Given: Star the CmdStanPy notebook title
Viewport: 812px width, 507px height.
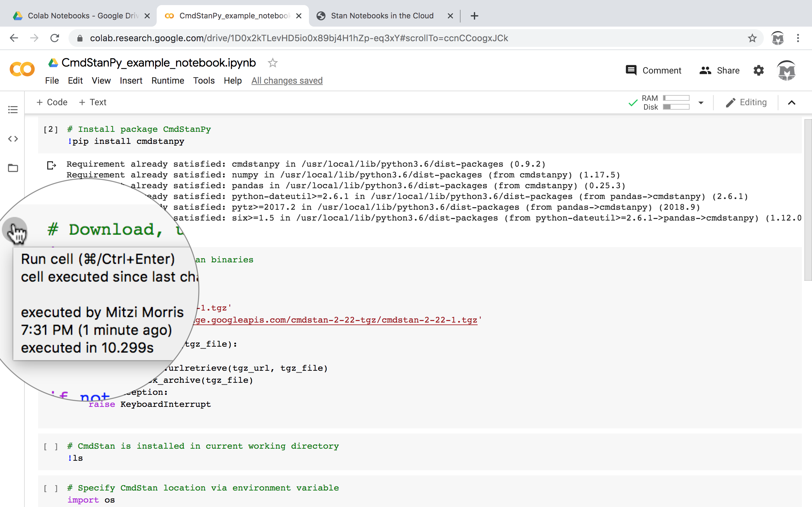Looking at the screenshot, I should point(272,63).
